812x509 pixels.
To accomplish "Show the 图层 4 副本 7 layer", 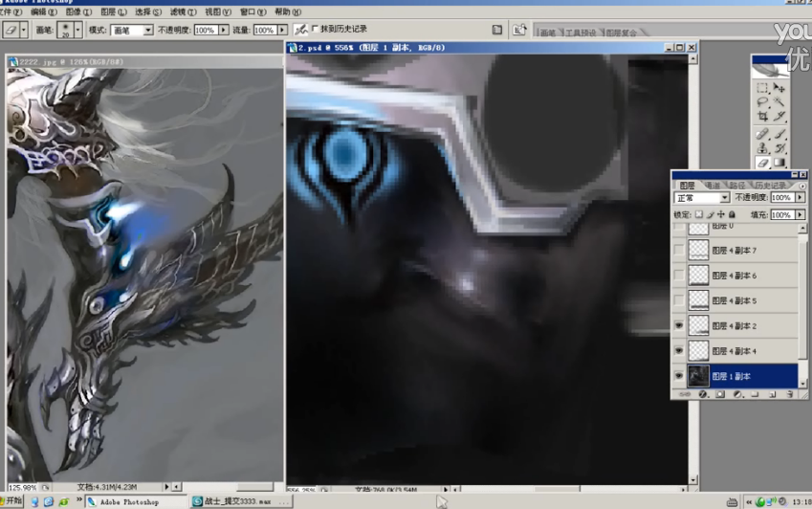I will 679,250.
